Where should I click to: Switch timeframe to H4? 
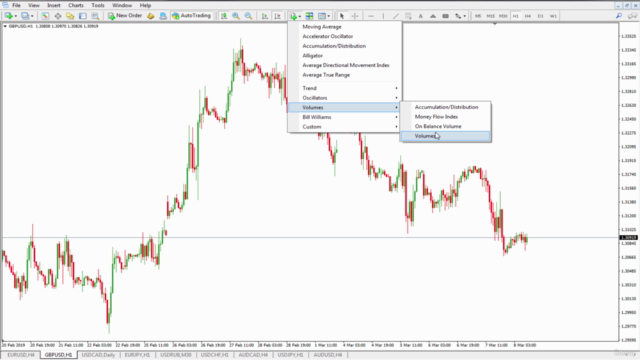point(528,16)
